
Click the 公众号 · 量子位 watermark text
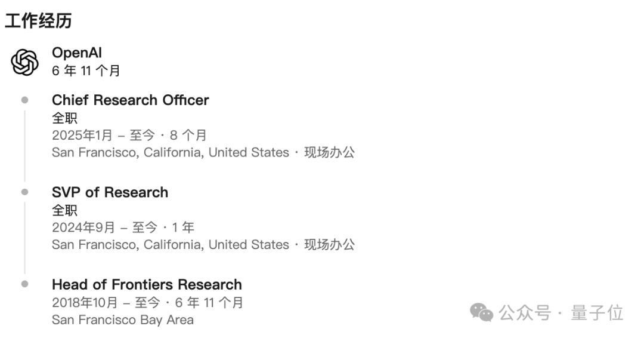pos(561,312)
